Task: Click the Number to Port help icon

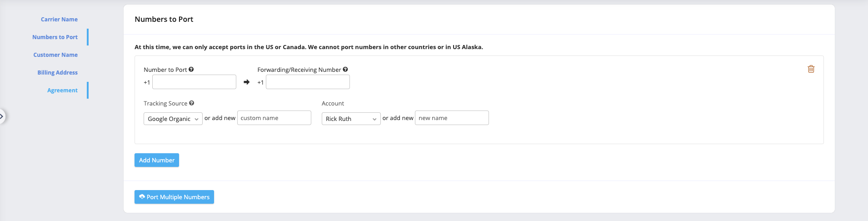Action: 191,70
